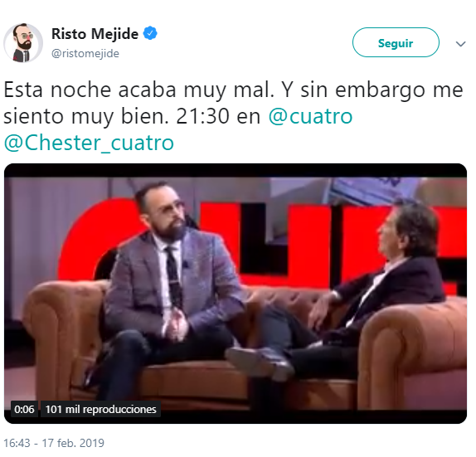Screen dimensions: 476x457
Task: Open the @Chester_cuatro mention link
Action: point(89,143)
